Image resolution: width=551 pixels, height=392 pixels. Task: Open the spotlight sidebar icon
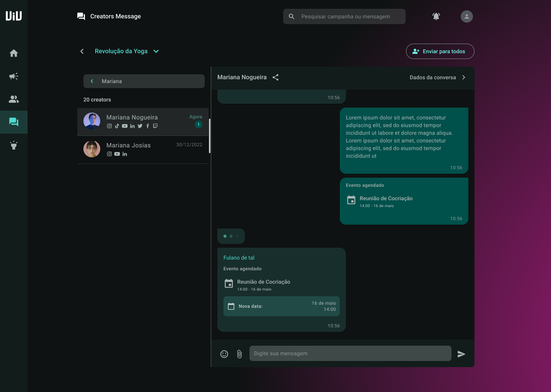(x=14, y=145)
